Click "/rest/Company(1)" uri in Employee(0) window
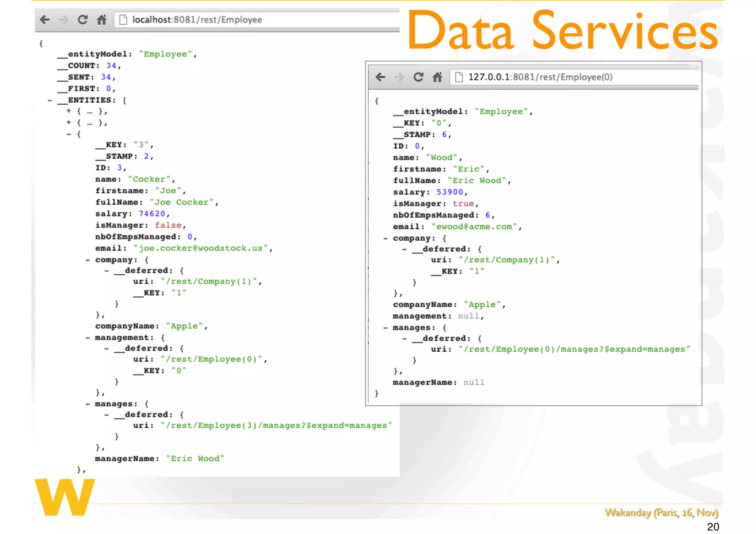 [506, 260]
